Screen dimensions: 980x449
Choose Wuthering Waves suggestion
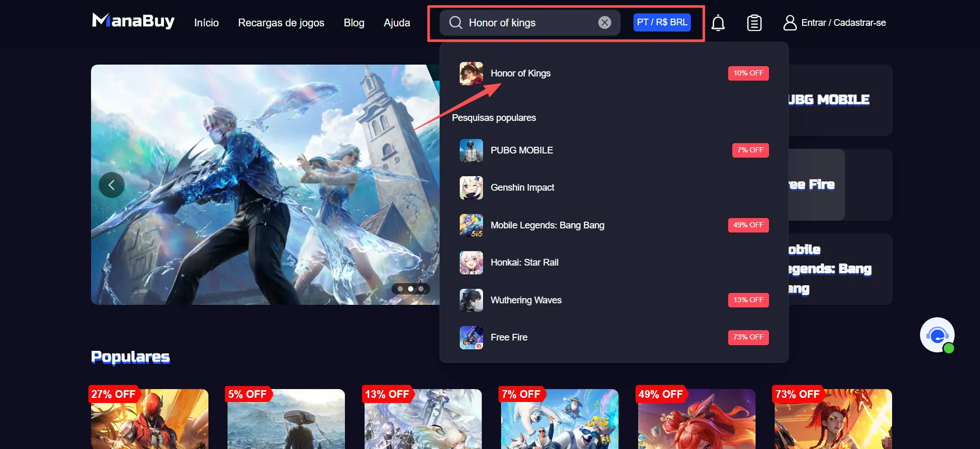[x=614, y=300]
